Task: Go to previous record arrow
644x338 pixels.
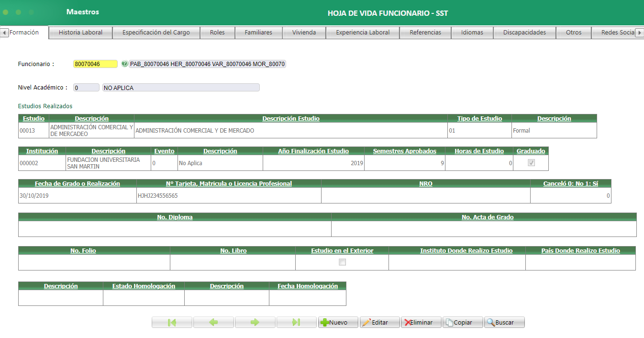Action: pos(213,322)
